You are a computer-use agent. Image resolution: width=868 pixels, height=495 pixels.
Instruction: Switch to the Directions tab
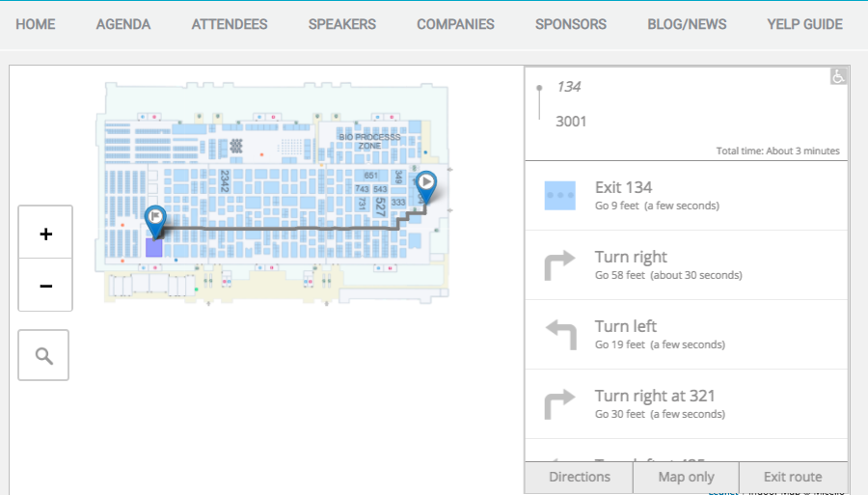point(579,478)
